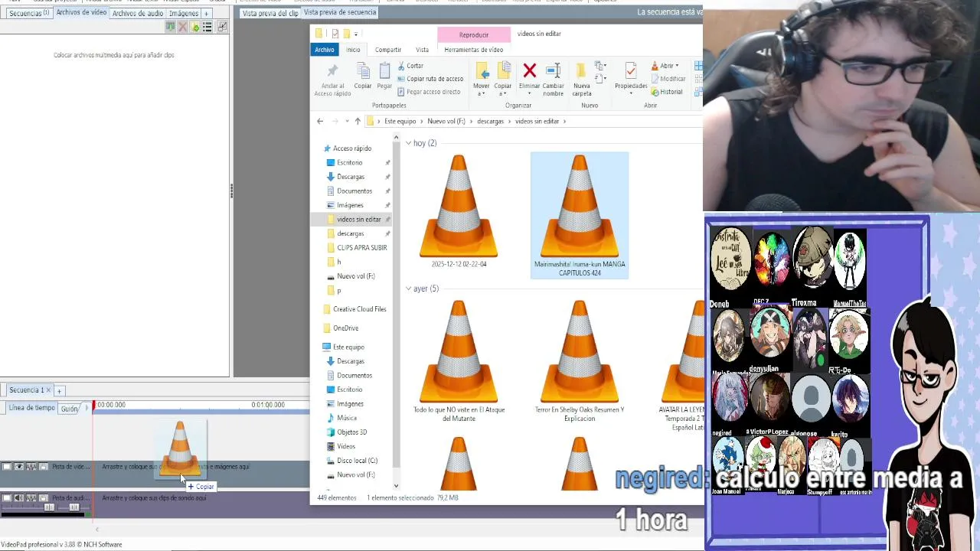
Task: Click the list view icon in VideoPad bin toolbar
Action: click(x=207, y=27)
